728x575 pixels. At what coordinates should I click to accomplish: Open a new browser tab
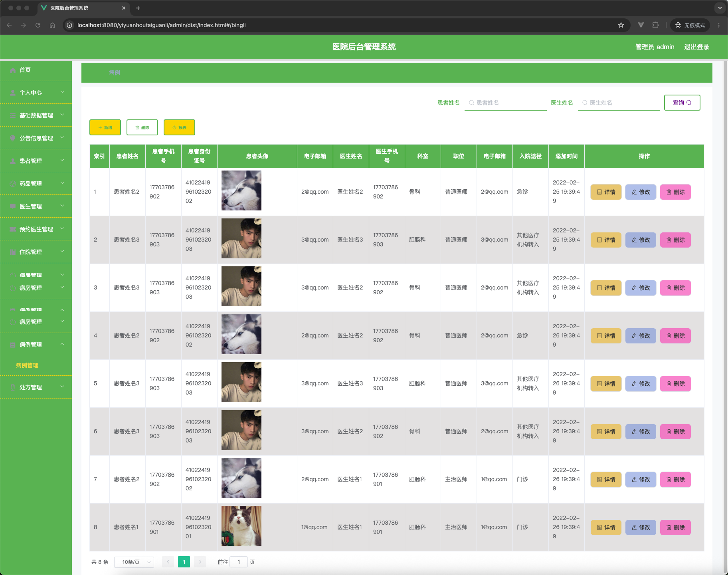[x=138, y=8]
